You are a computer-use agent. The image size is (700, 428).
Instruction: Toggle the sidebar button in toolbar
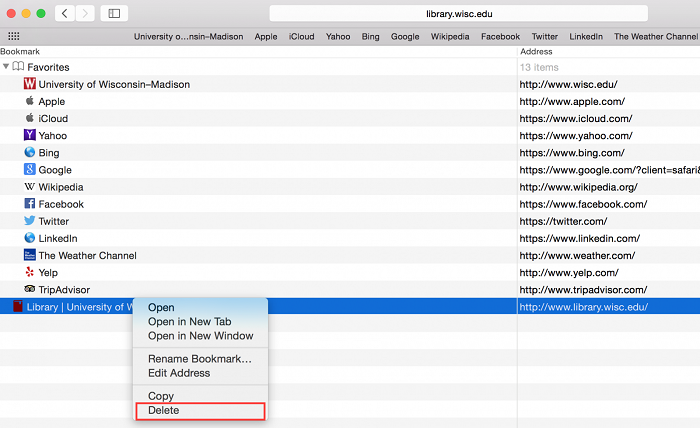tap(114, 13)
